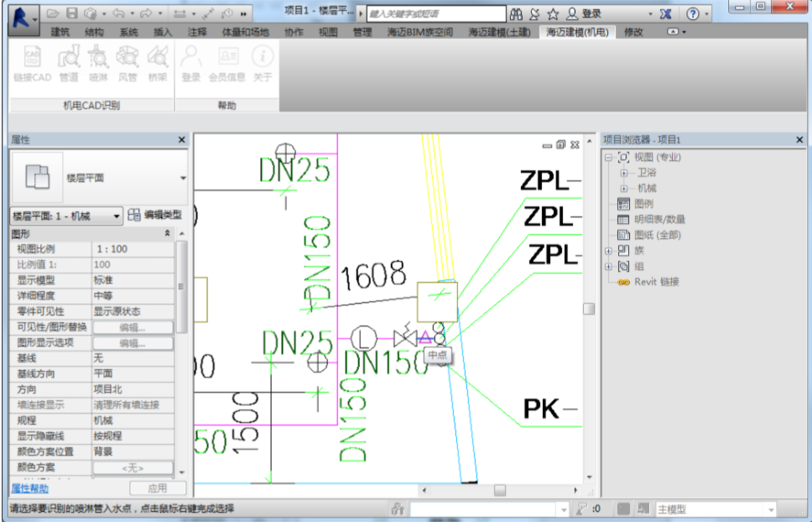Select Revit 链接 in the project browser
Image resolution: width=812 pixels, height=522 pixels.
[656, 282]
